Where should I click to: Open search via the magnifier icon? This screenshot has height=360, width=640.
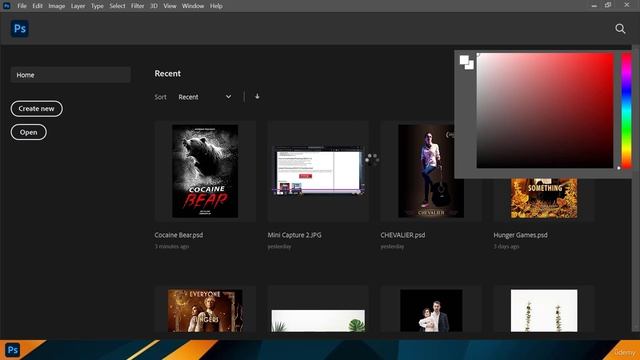620,29
